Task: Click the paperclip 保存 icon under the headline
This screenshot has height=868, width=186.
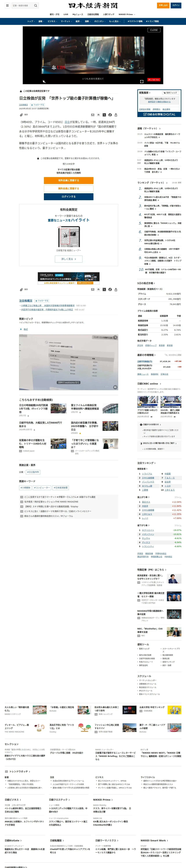Action: (x=21, y=115)
